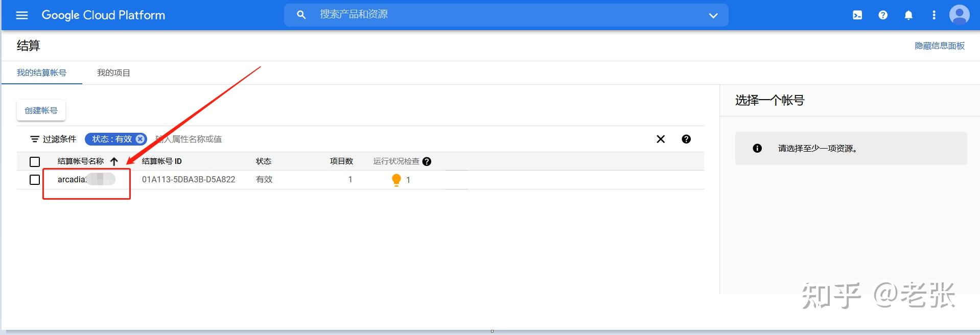Open the hamburger navigation menu
Image resolution: width=980 pixels, height=335 pixels.
click(x=22, y=15)
